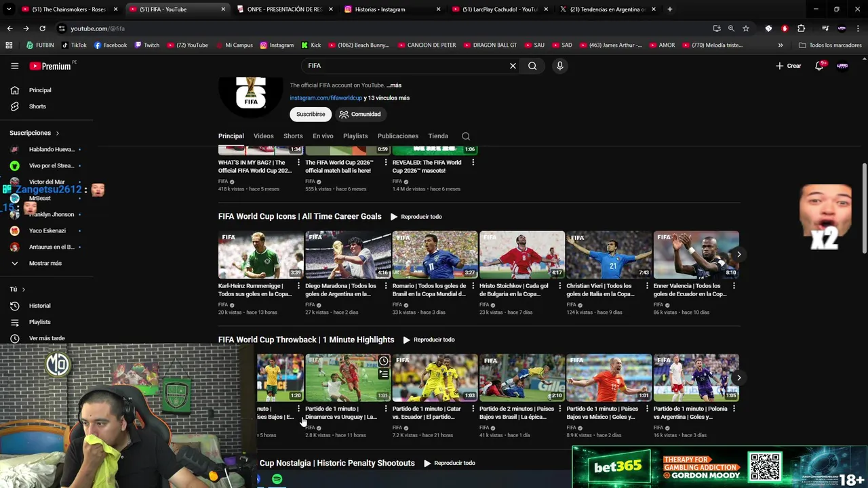The width and height of the screenshot is (868, 488).
Task: Open the account avatar menu
Action: coord(842,66)
